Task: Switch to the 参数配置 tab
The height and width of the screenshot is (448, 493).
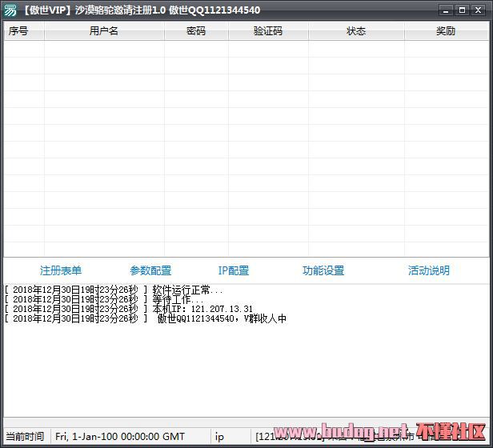Action: pyautogui.click(x=150, y=270)
